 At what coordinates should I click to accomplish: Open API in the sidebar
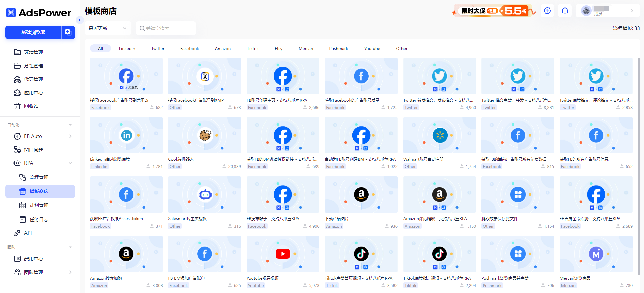(28, 233)
